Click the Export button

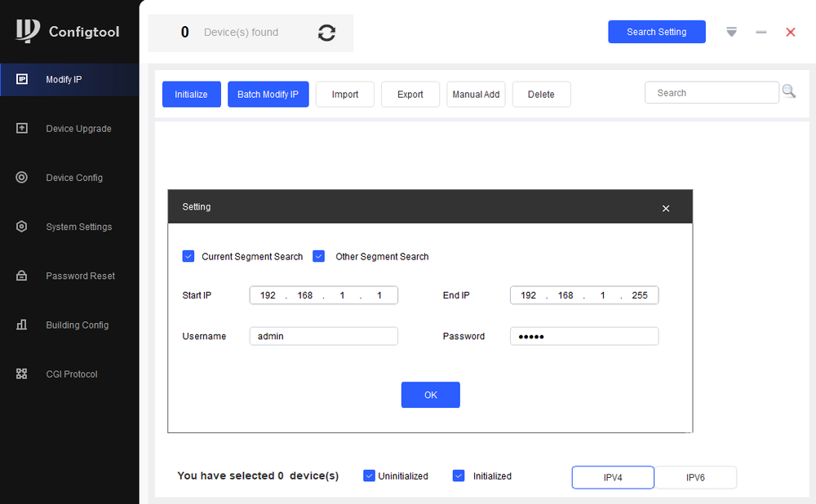pyautogui.click(x=410, y=94)
